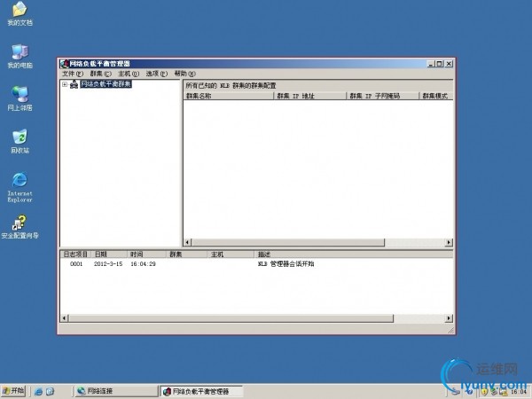Launch Internet Explorer from quick launch bar
The width and height of the screenshot is (532, 399).
38,392
